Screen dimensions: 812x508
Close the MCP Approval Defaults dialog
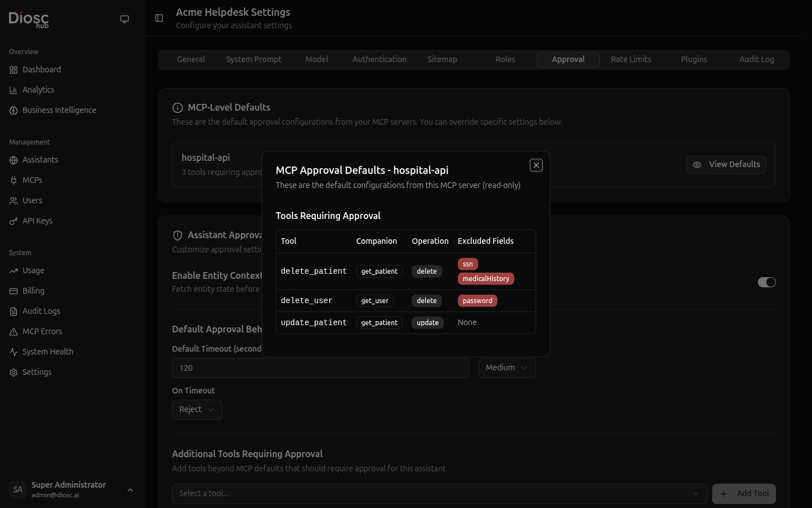tap(536, 165)
